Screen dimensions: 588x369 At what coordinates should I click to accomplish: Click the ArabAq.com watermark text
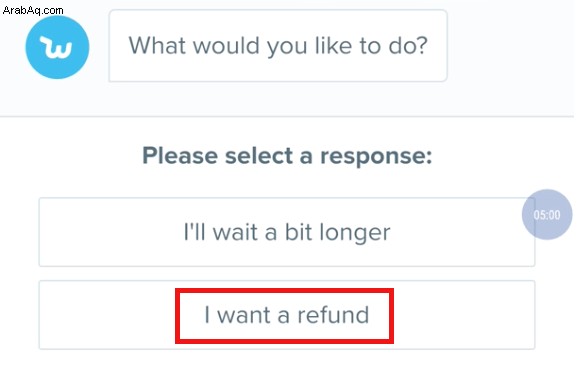(x=33, y=10)
